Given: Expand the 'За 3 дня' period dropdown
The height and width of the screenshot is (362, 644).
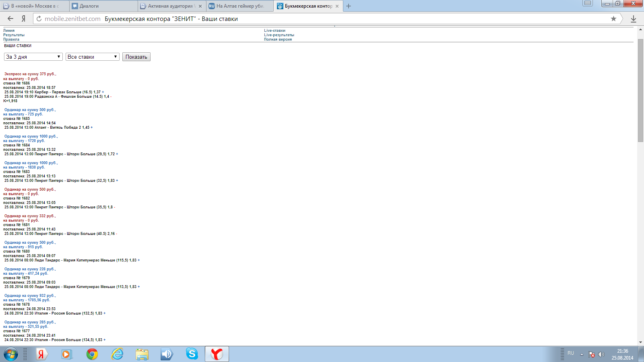Looking at the screenshot, I should [33, 57].
